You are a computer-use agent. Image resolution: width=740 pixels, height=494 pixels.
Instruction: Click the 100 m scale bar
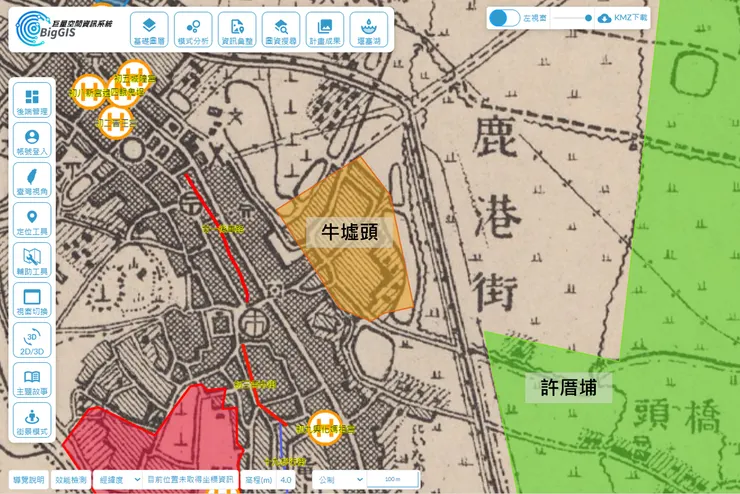coord(393,479)
